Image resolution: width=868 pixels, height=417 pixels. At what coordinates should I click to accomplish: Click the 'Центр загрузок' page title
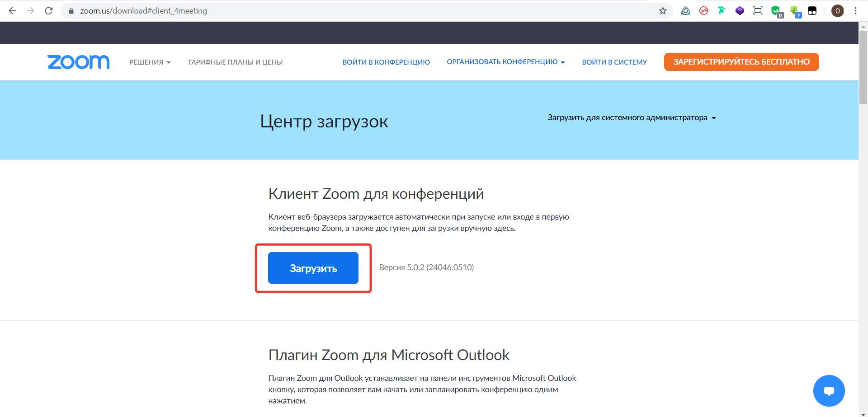pos(324,122)
